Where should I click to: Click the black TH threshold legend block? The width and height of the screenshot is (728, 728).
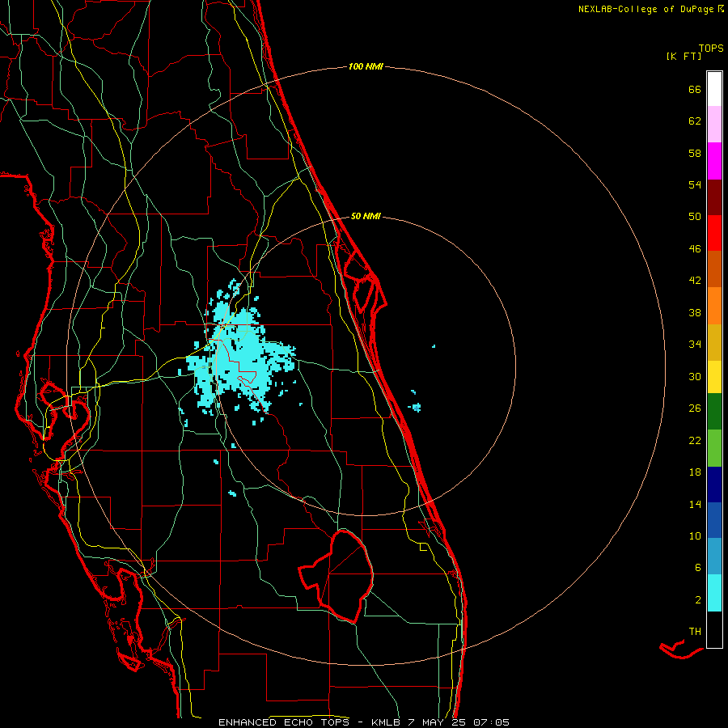714,629
